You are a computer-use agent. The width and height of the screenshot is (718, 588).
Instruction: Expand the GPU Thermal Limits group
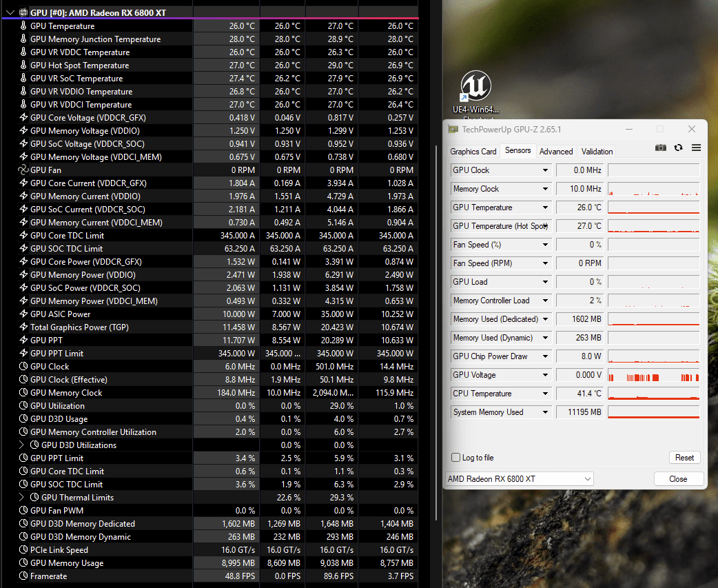pyautogui.click(x=21, y=497)
